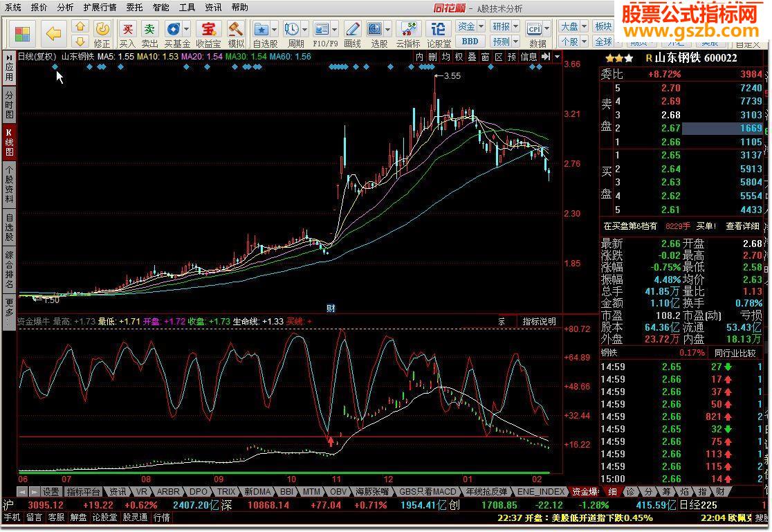Toggle the 信息 info option
The width and height of the screenshot is (772, 532).
pos(529,57)
